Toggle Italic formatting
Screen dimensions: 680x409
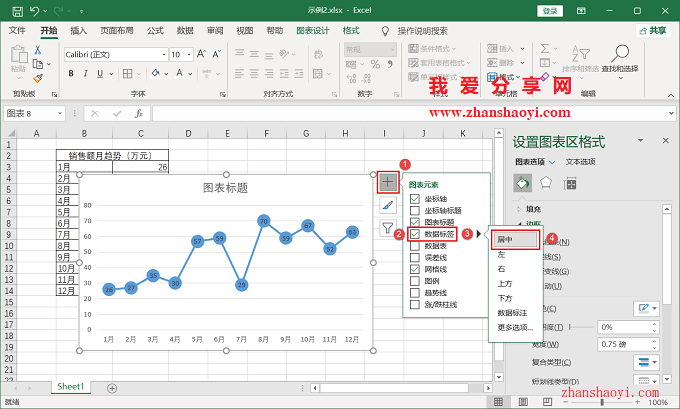(x=85, y=74)
